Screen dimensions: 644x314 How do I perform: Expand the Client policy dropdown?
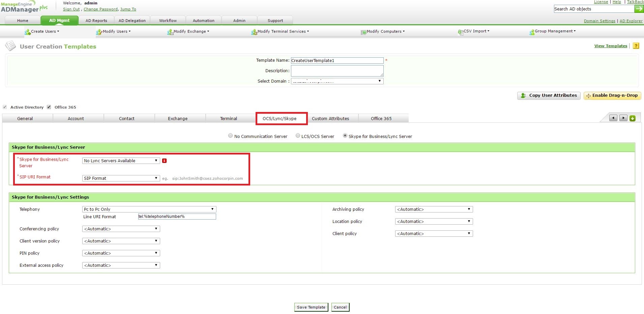coord(434,234)
